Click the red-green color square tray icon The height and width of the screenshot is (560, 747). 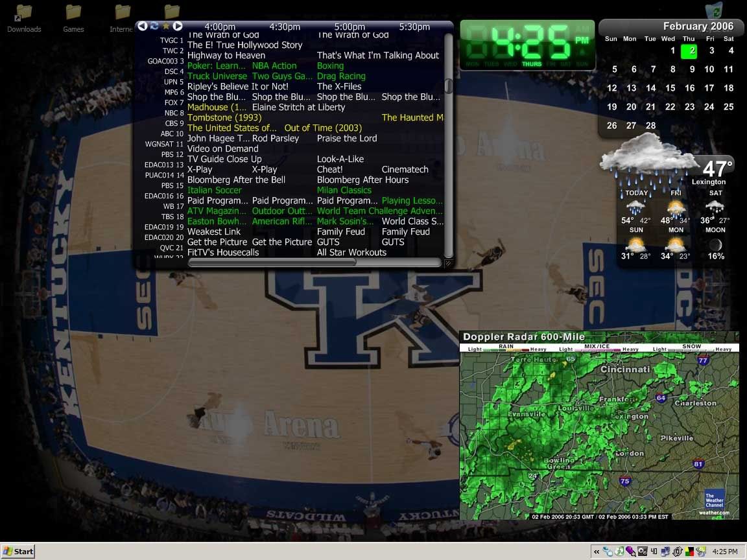click(689, 552)
